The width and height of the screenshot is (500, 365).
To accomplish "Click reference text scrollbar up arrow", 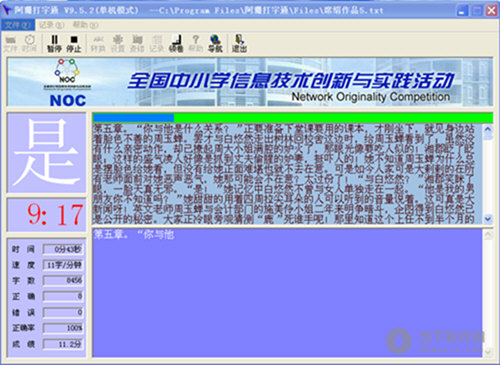I will [x=488, y=129].
